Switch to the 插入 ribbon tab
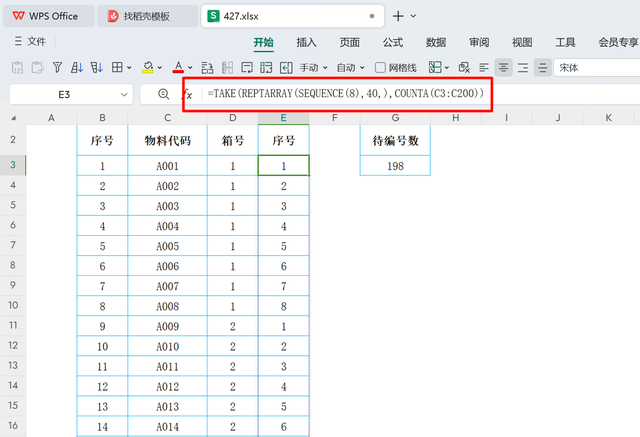The image size is (640, 437). 307,42
